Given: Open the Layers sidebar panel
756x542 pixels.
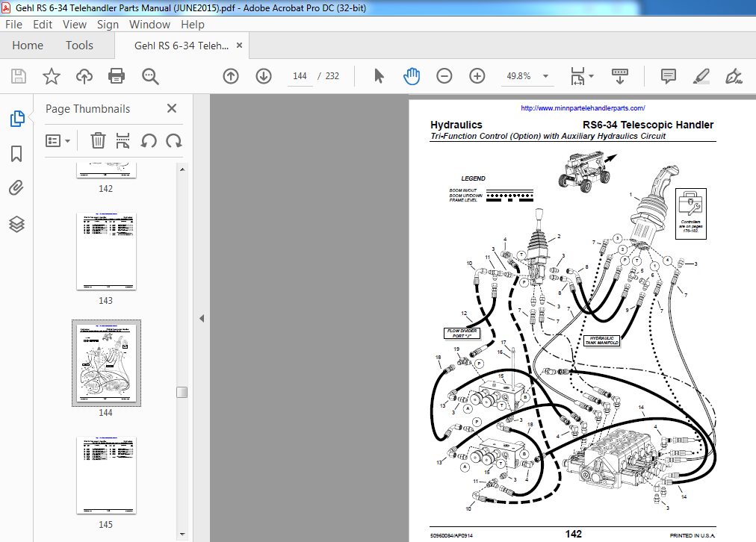Looking at the screenshot, I should [x=17, y=224].
